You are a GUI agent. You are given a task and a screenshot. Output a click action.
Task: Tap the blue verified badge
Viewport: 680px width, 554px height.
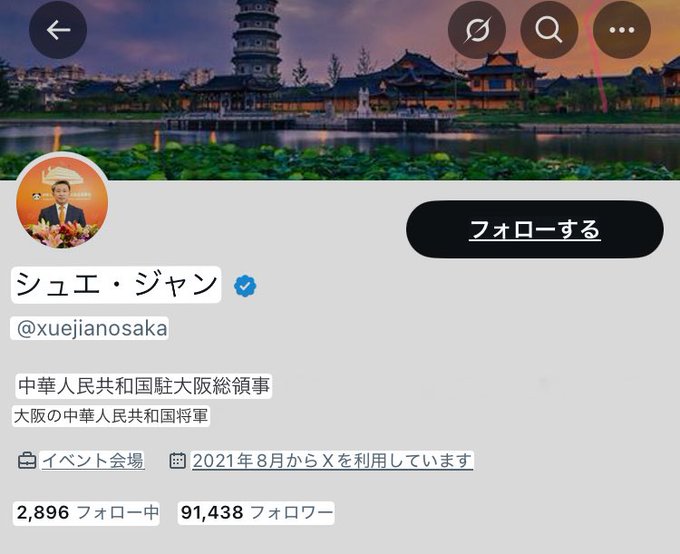(245, 286)
